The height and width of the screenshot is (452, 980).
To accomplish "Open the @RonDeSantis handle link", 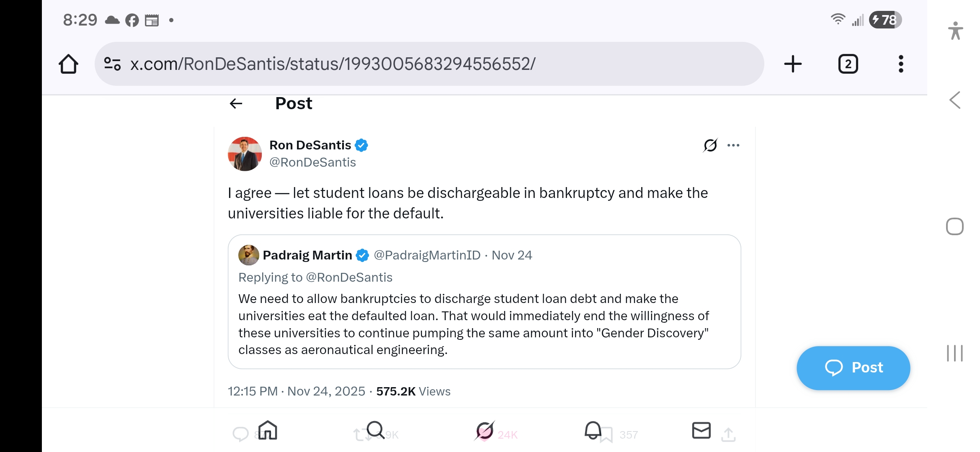I will 312,162.
